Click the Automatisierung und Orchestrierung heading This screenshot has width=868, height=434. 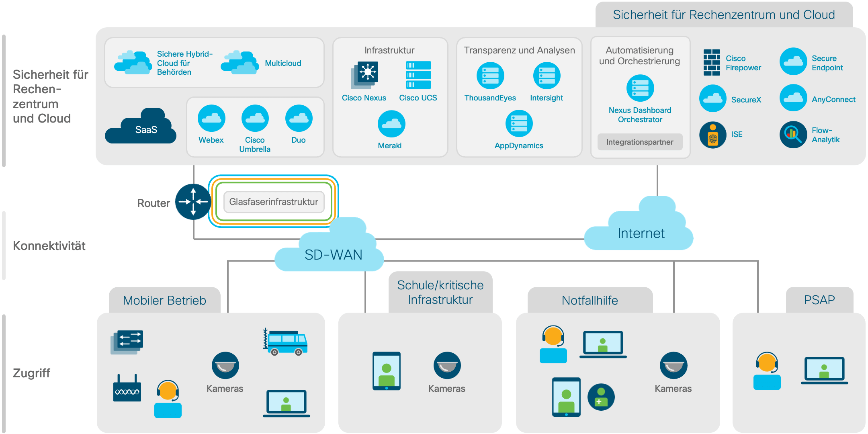click(x=640, y=56)
